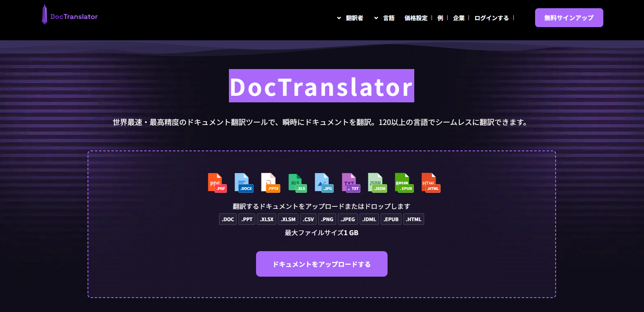The height and width of the screenshot is (312, 644).
Task: Click the HTML file format icon
Action: pyautogui.click(x=430, y=183)
